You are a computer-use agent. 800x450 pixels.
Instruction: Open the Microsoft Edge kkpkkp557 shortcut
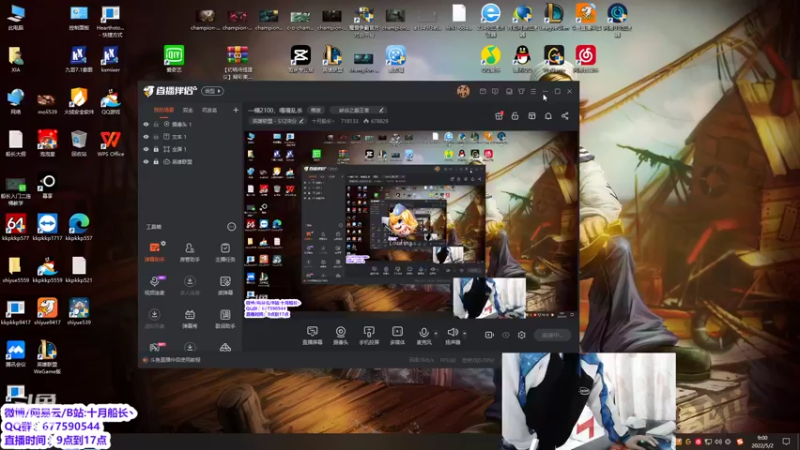pyautogui.click(x=79, y=228)
